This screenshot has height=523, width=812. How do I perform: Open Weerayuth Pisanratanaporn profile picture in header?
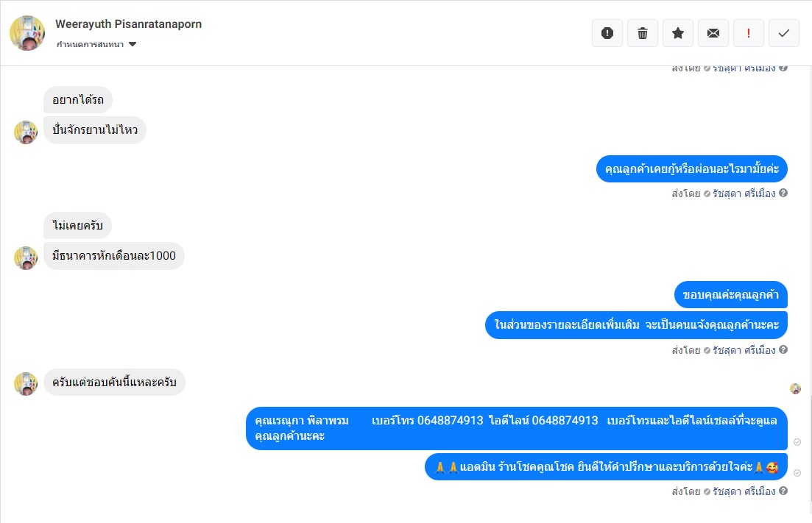coord(27,33)
